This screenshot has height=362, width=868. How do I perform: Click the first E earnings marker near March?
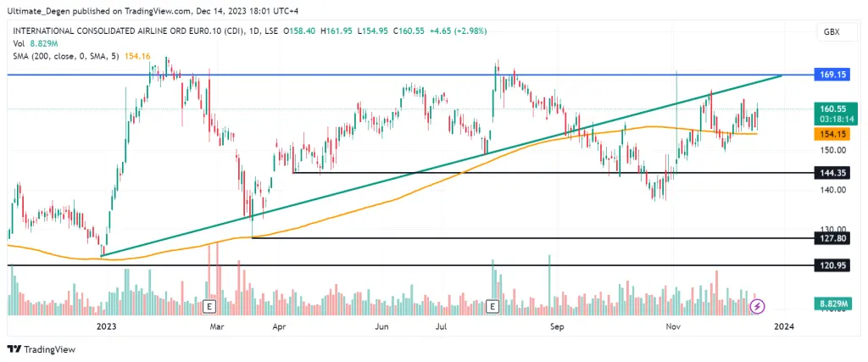tap(210, 305)
